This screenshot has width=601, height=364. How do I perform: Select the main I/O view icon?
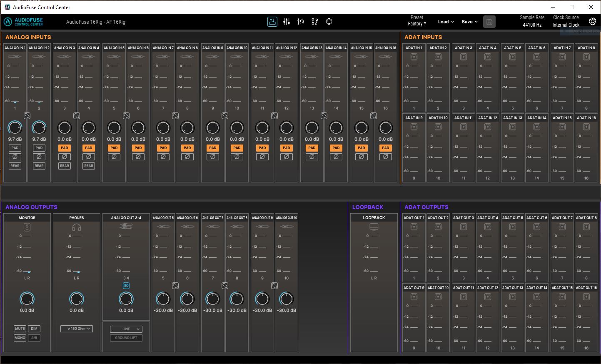coord(272,21)
